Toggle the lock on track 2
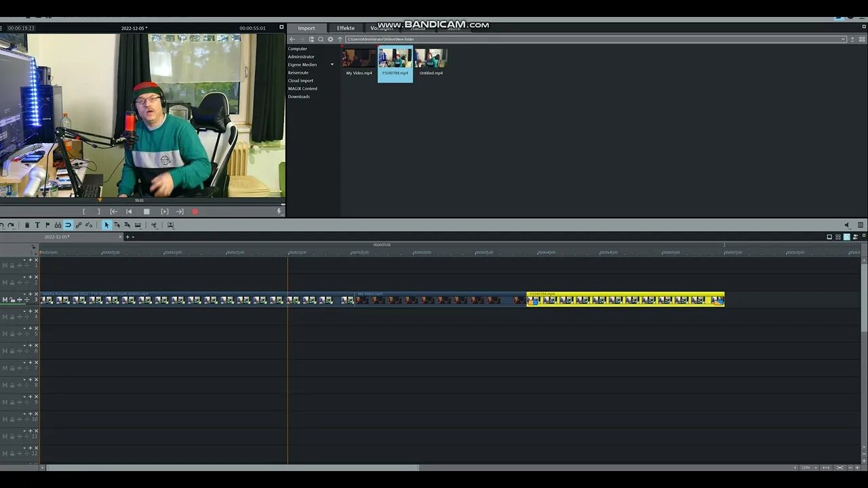Screen dimensions: 868x488 (12, 283)
